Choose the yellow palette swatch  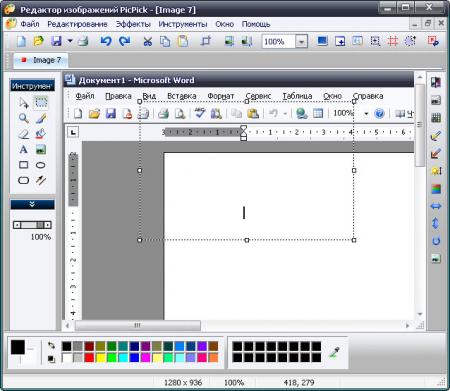(x=100, y=358)
